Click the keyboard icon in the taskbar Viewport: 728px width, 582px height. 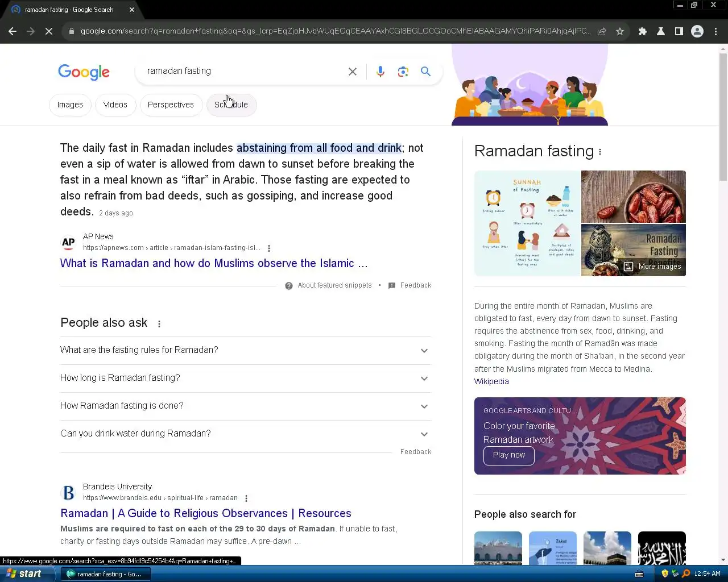(x=639, y=574)
